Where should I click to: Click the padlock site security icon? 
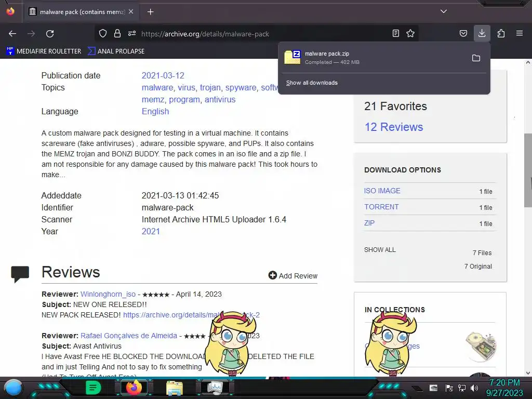click(117, 33)
